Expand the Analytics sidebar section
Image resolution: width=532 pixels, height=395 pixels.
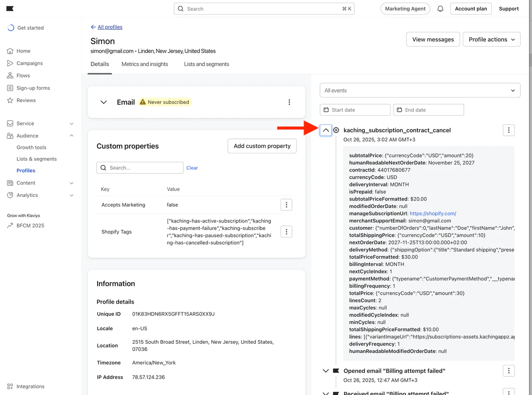coord(72,196)
